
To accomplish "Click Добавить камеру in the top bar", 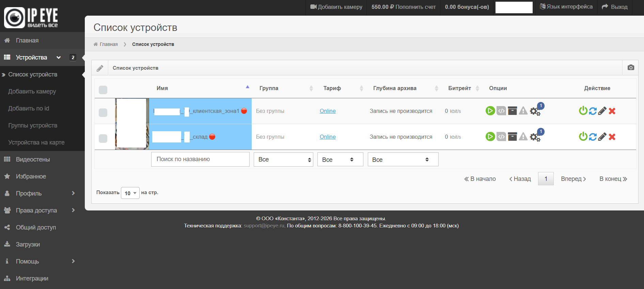I will (336, 7).
